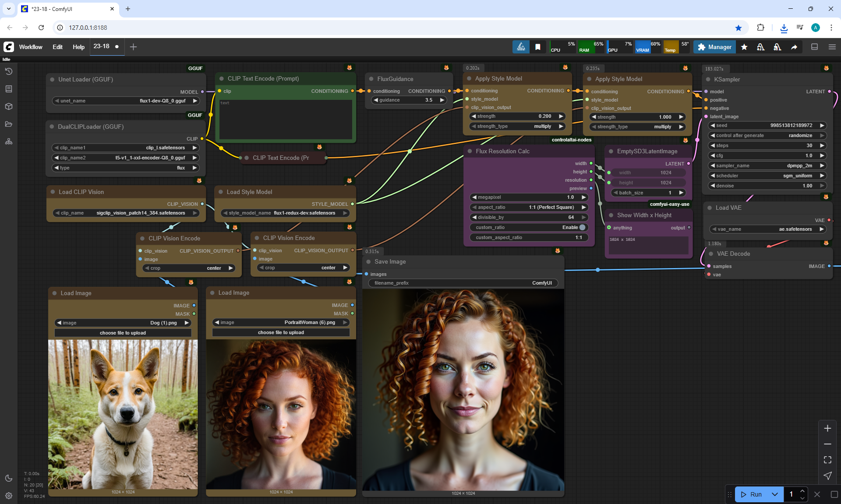The image size is (841, 504).
Task: Open the node library sidebar icon
Action: pos(9,89)
